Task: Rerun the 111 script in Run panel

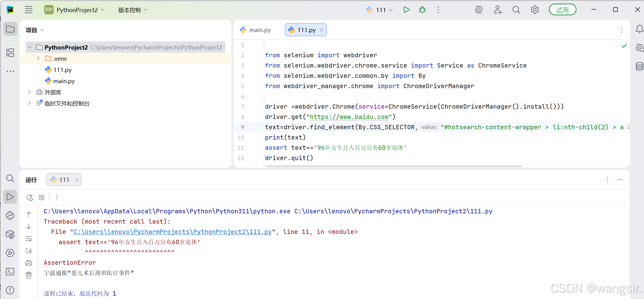Action: tap(30, 197)
